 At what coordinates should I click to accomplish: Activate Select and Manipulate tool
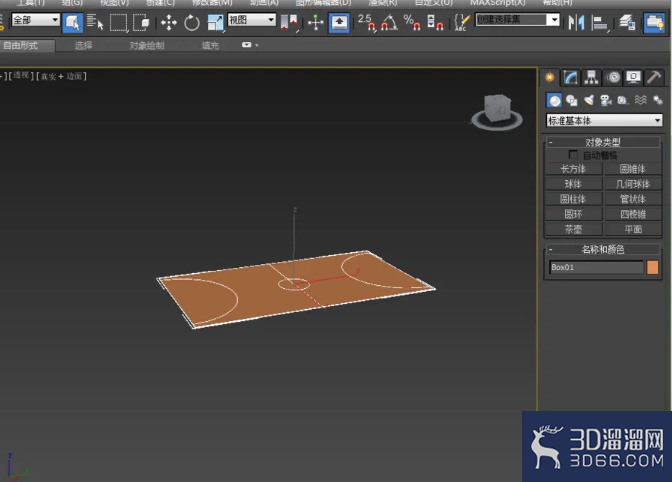315,22
